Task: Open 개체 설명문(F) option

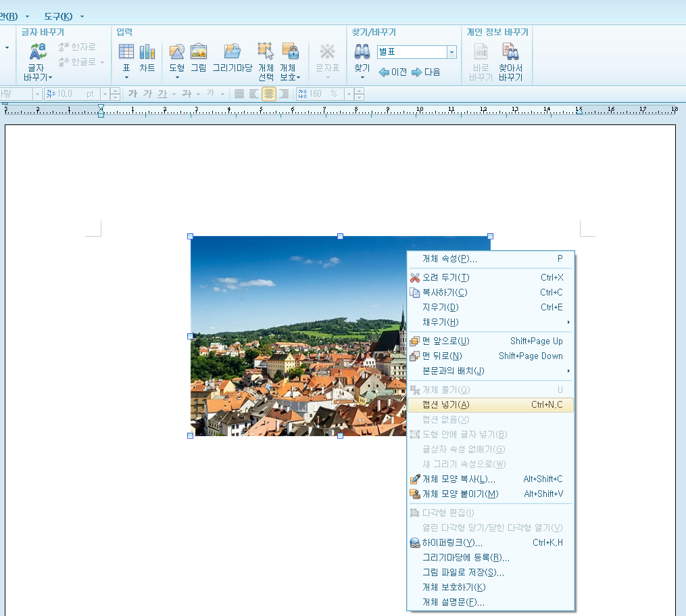Action: (491, 602)
